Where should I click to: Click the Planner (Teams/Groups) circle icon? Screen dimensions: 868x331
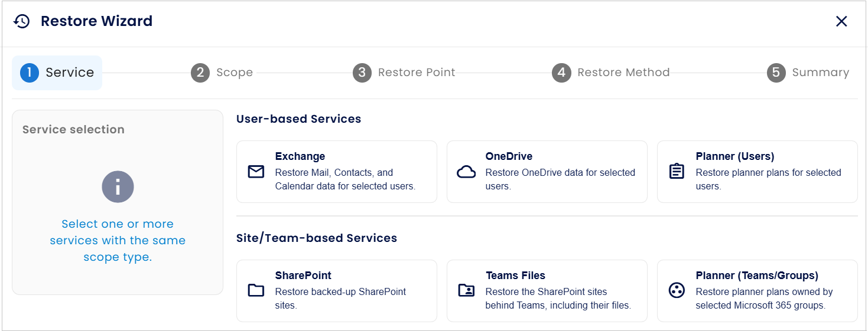coord(677,290)
